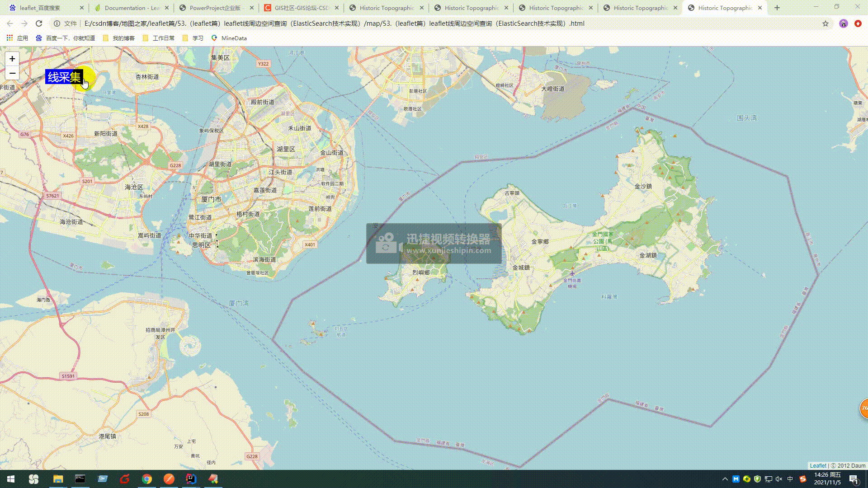
Task: Open the browser profile avatar icon
Action: coord(843,23)
